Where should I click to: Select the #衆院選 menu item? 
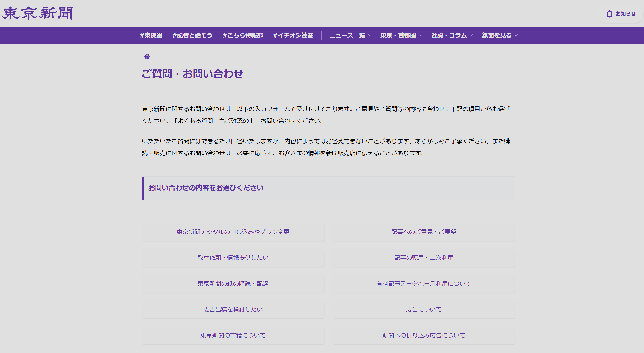point(151,35)
